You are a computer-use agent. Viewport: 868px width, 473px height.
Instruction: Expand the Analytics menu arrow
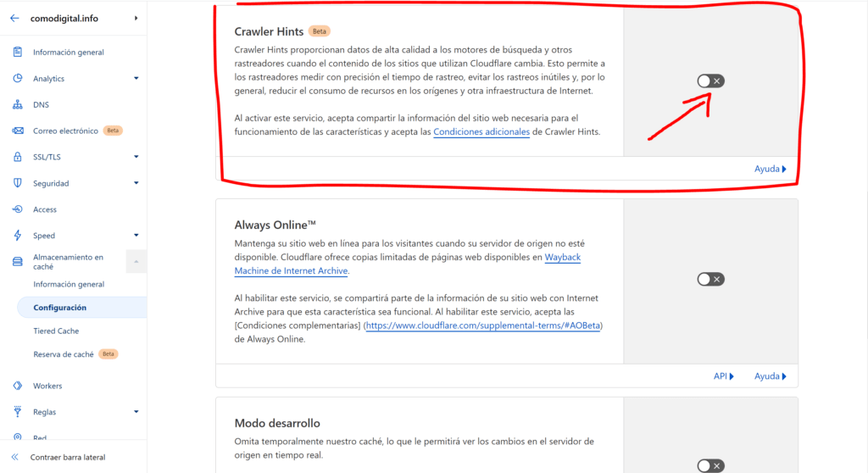click(x=136, y=78)
